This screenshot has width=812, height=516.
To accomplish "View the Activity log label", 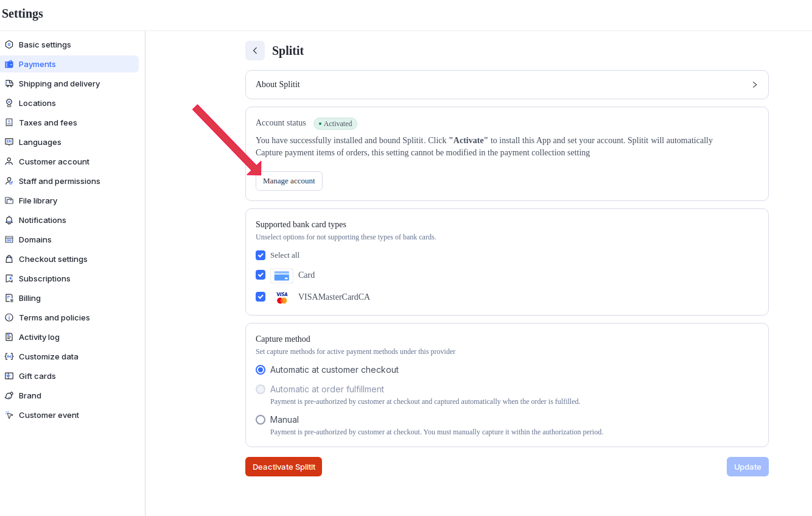I will (39, 337).
